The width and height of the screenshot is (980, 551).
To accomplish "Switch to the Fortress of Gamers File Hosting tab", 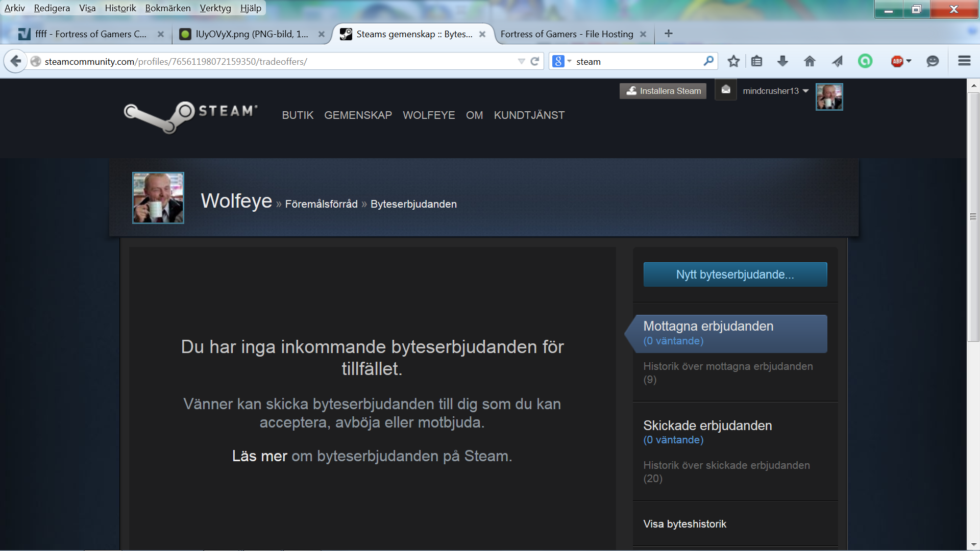I will tap(567, 34).
